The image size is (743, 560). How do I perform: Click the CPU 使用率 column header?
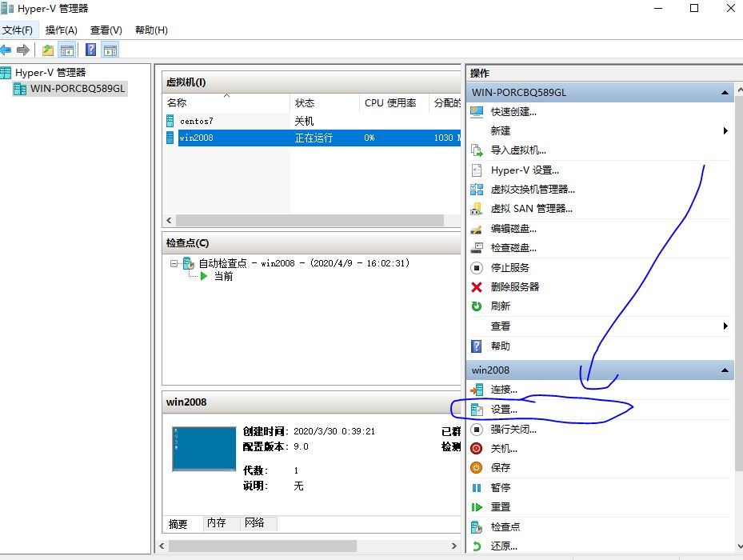394,103
